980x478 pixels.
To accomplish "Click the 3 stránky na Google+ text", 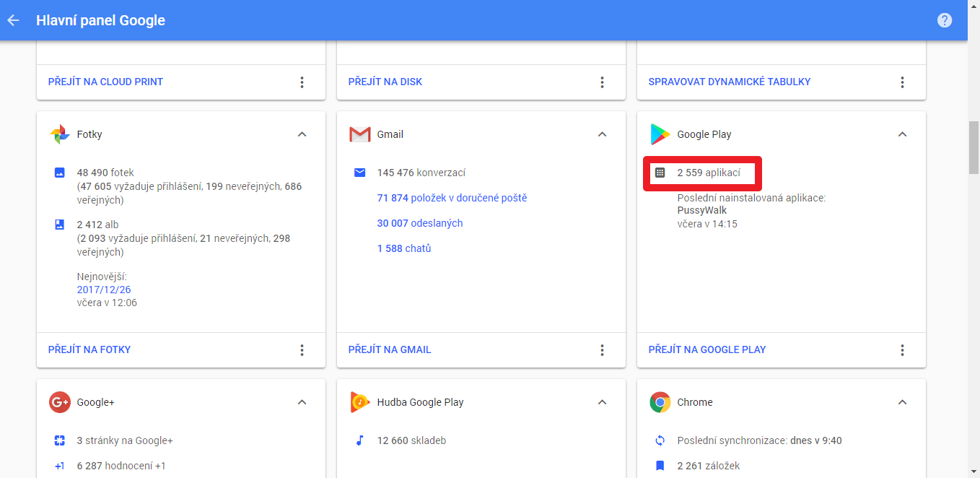I will 125,440.
